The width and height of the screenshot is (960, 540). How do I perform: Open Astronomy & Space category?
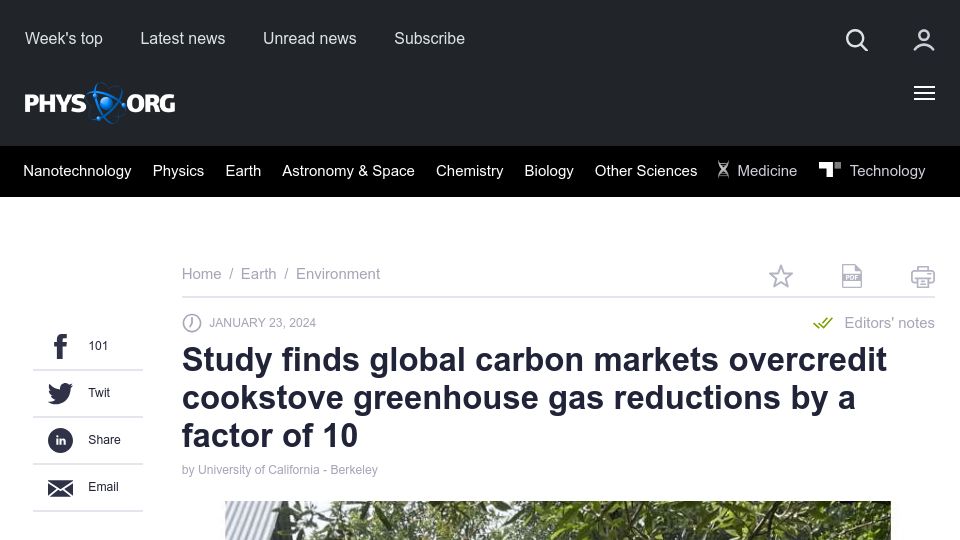tap(348, 171)
